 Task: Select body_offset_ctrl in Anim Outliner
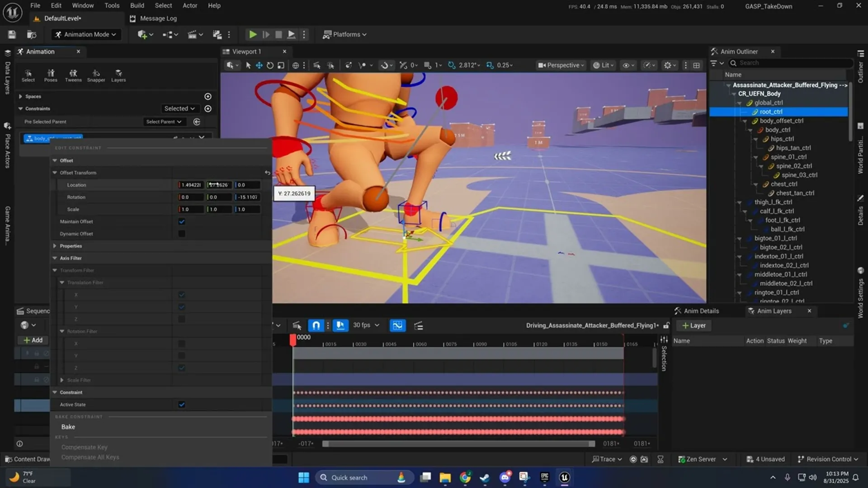[781, 121]
